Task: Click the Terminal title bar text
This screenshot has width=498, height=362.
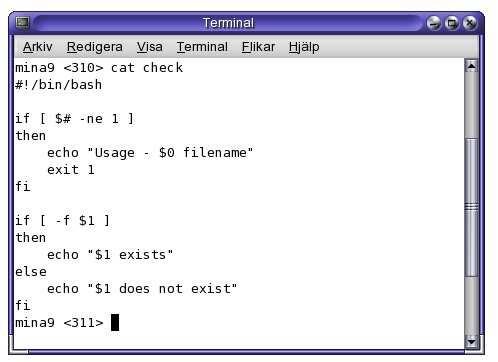Action: click(228, 23)
